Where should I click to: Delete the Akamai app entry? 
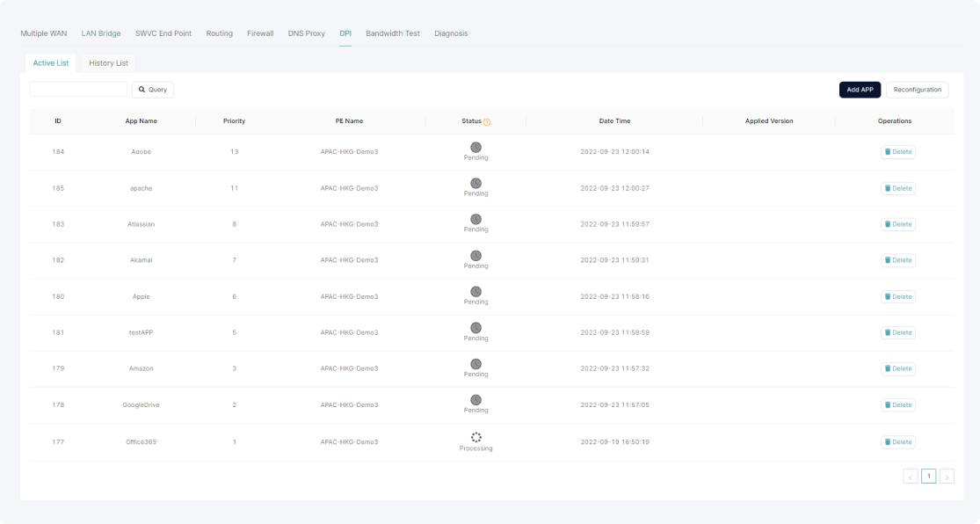click(x=898, y=260)
